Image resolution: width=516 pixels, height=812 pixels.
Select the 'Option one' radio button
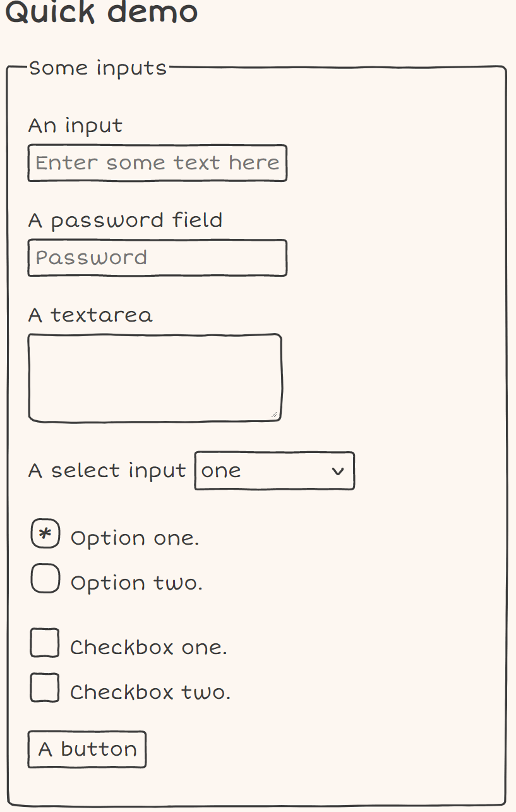pos(45,535)
